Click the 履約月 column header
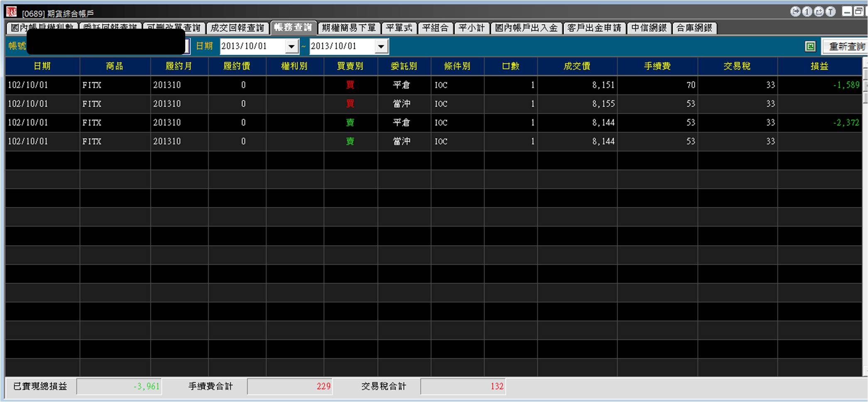 pos(179,66)
